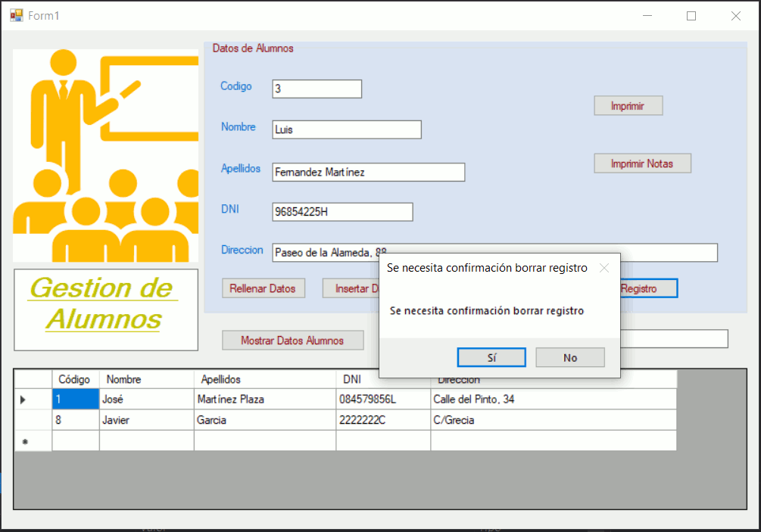Select cell with code 8
Screen dimensions: 761x532
(76, 420)
